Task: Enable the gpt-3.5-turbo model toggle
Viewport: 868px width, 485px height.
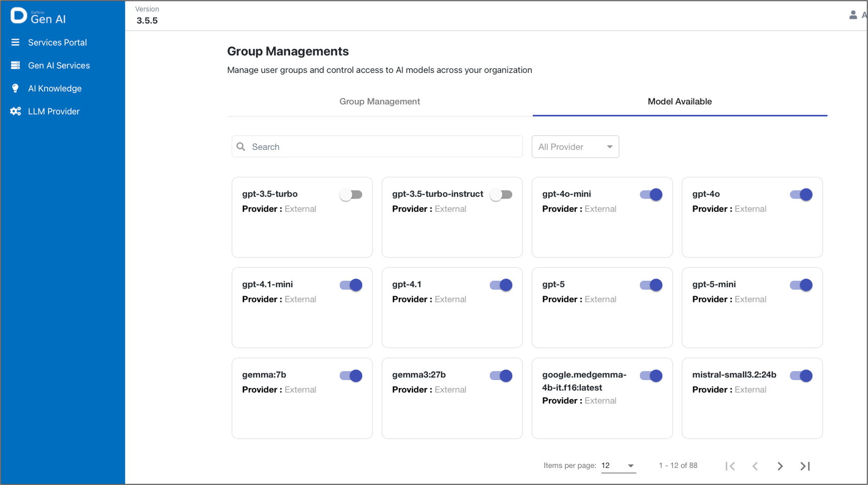Action: click(351, 194)
